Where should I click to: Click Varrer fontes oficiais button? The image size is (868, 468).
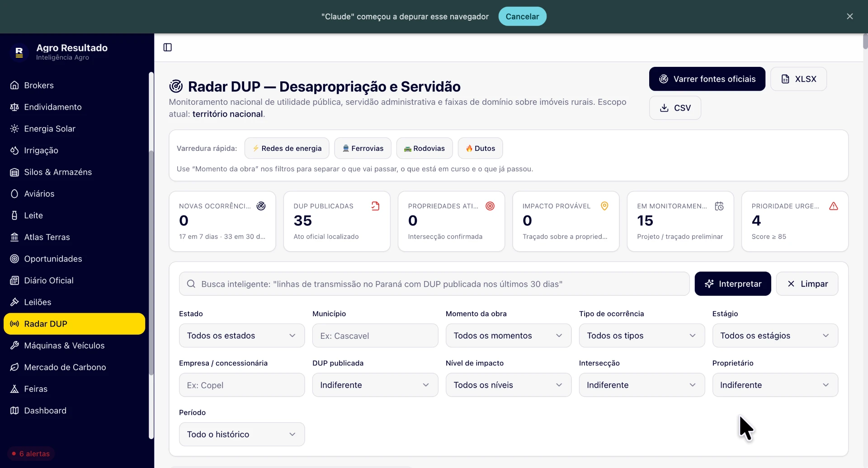(x=707, y=79)
